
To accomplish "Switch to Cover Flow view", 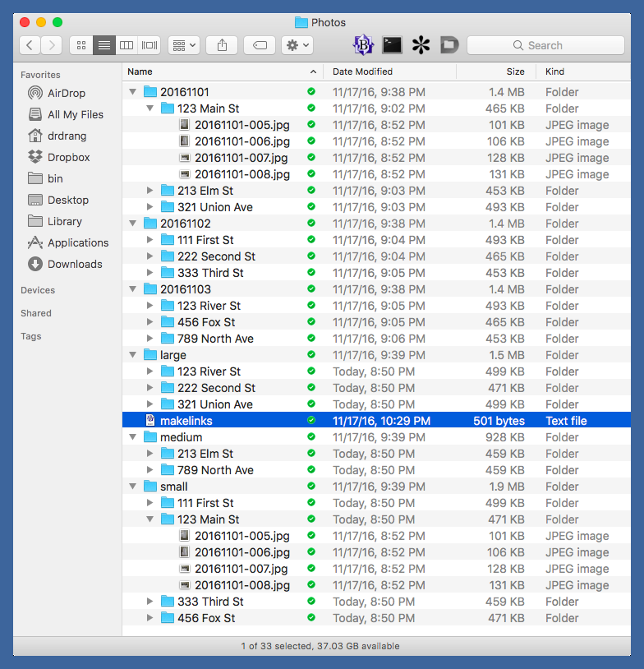I will coord(149,45).
